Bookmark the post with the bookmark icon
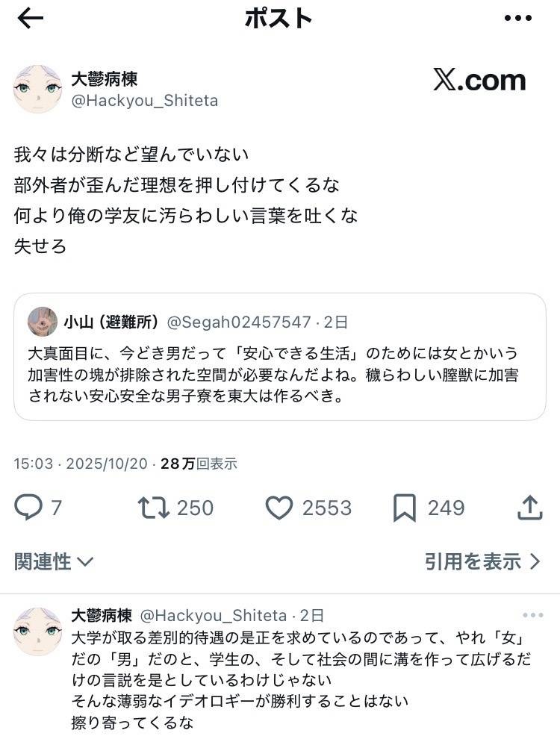The width and height of the screenshot is (560, 739). 404,508
